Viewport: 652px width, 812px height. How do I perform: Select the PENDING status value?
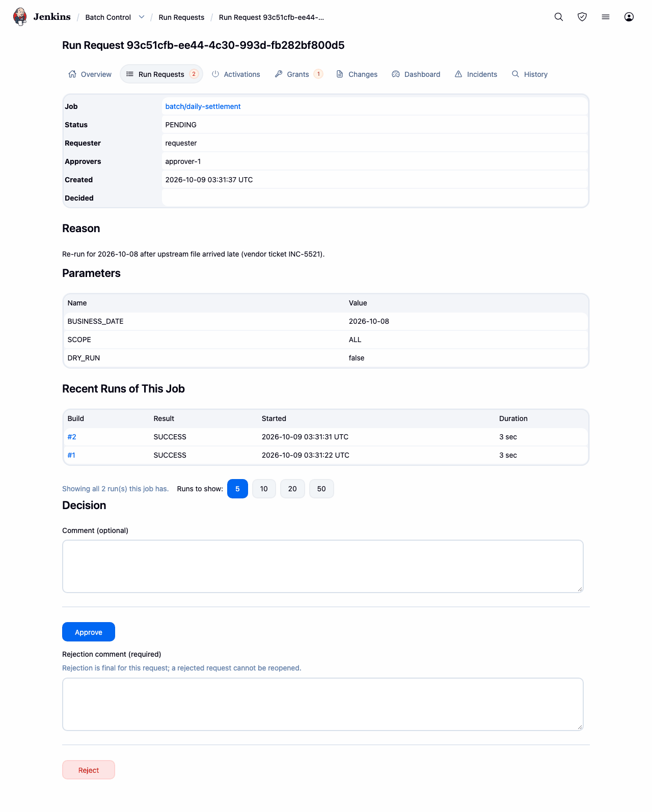click(181, 125)
